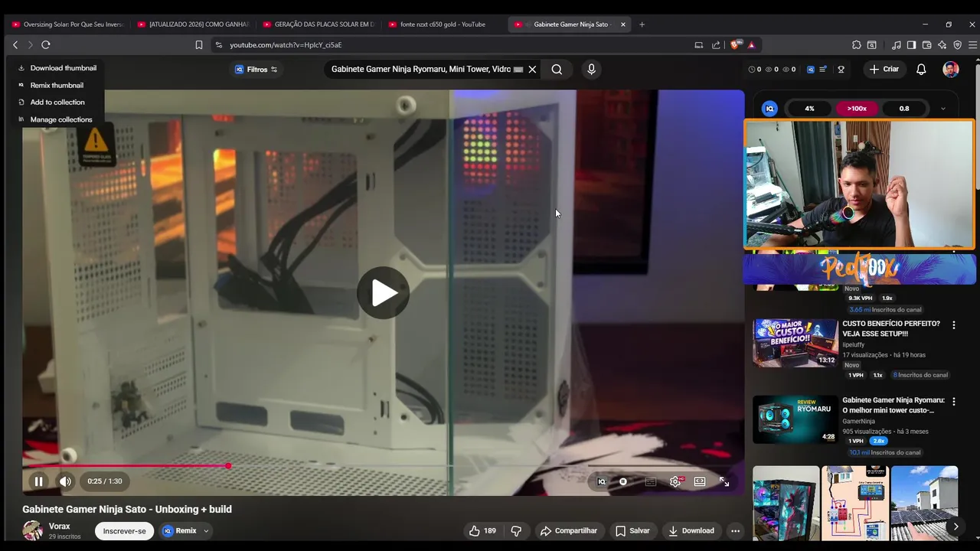Screen dimensions: 980x551
Task: Open options for CUSTO BENEFÍCIO PERFEITO video
Action: click(953, 325)
